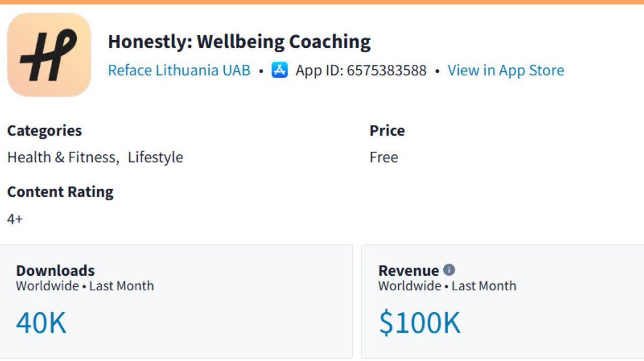Click Worldwide Last Month under Downloads
Image resolution: width=644 pixels, height=361 pixels.
(x=85, y=286)
